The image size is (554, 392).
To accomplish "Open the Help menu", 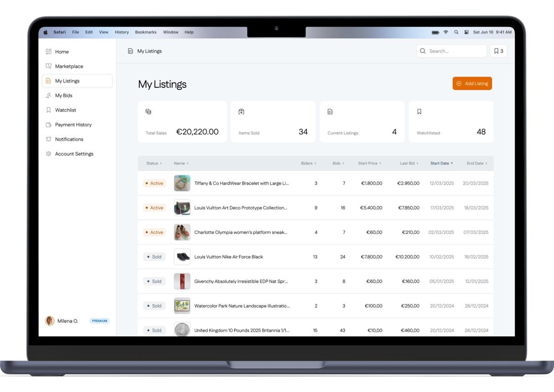I will click(189, 32).
